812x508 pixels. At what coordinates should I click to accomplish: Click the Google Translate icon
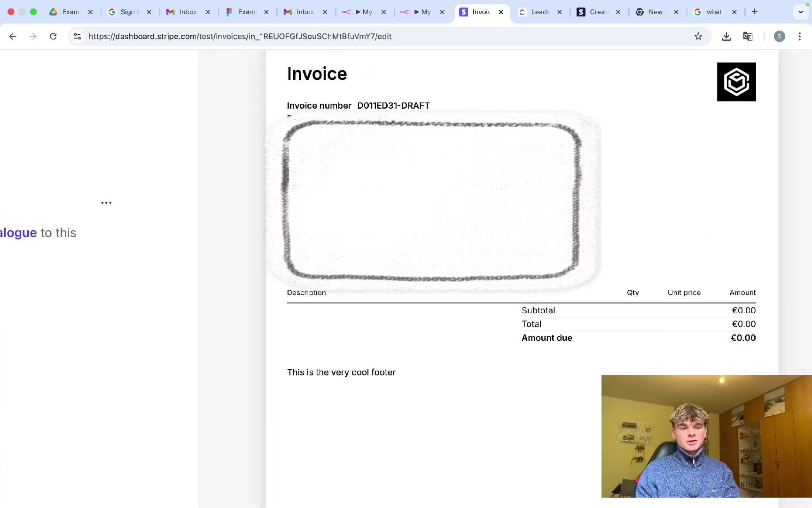point(748,36)
